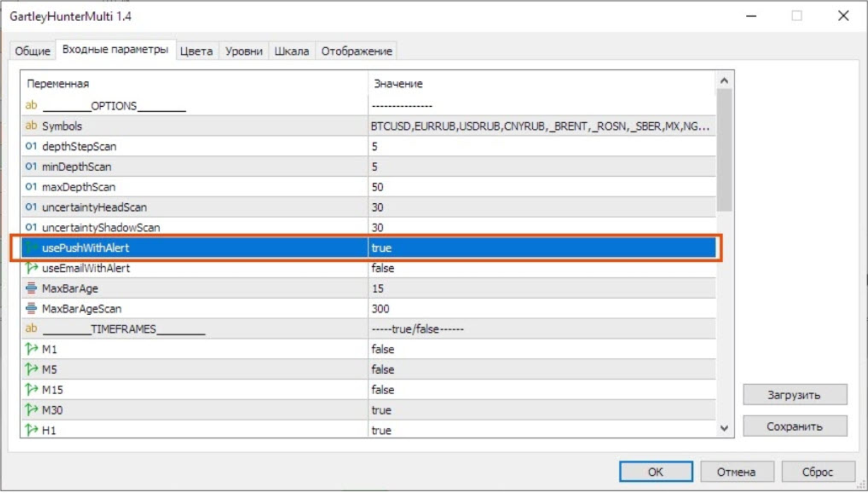This screenshot has width=868, height=493.
Task: Select the M30 variable name
Action: (x=52, y=410)
